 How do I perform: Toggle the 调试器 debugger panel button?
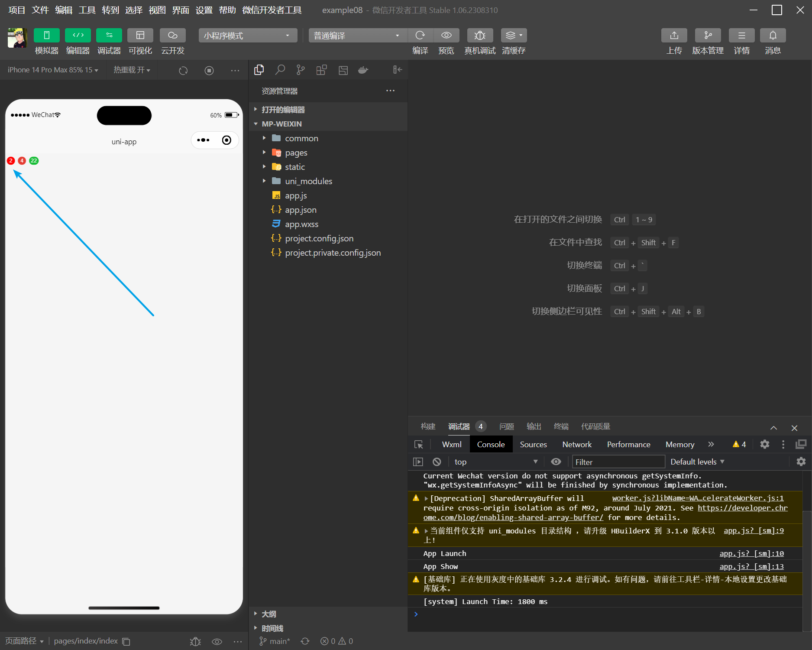[109, 35]
